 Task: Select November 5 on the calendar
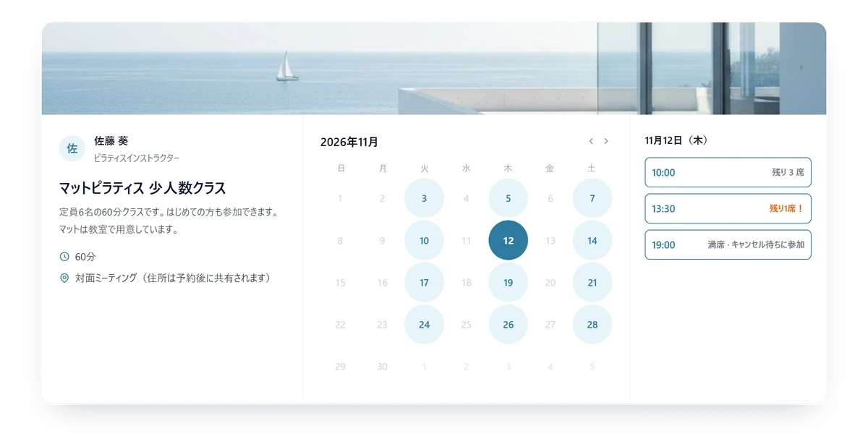tap(509, 198)
